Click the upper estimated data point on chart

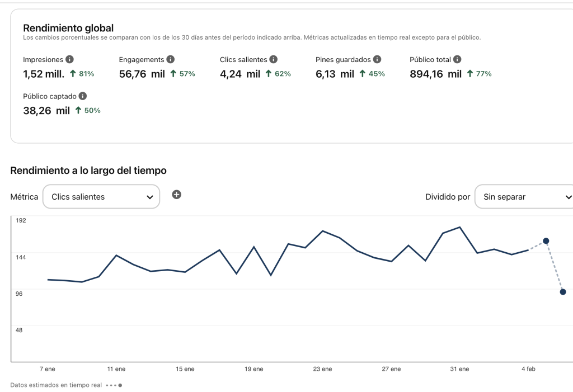click(546, 241)
